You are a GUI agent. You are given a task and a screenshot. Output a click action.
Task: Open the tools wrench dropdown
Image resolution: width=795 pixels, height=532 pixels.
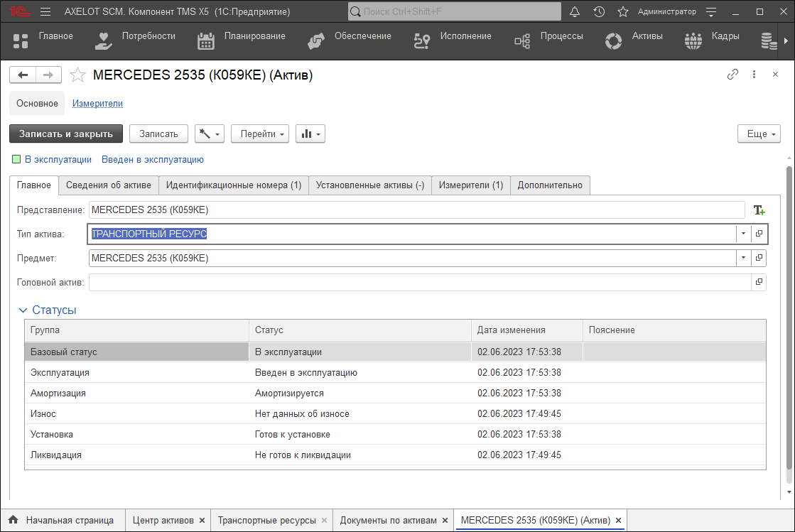pos(210,134)
